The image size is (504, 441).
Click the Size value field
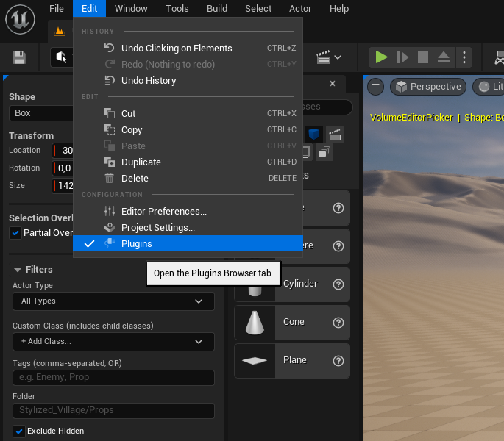(63, 186)
